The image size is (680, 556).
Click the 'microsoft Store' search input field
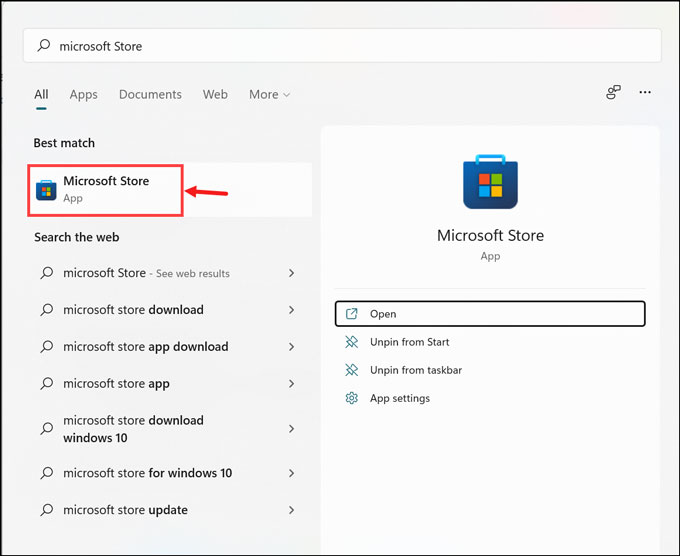click(342, 46)
